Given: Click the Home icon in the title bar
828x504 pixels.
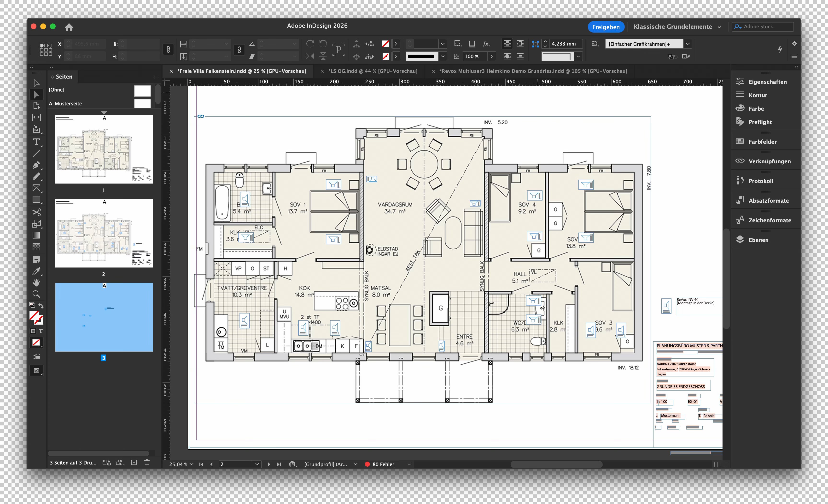Looking at the screenshot, I should pos(69,27).
